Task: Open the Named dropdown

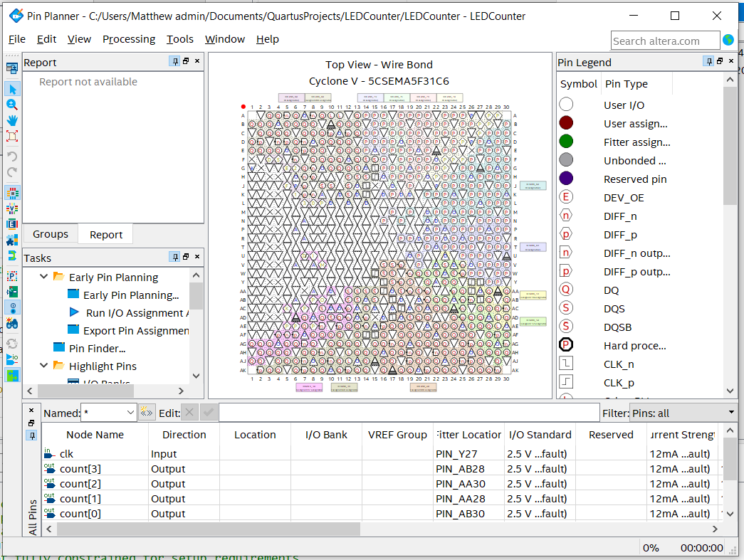Action: (x=130, y=413)
